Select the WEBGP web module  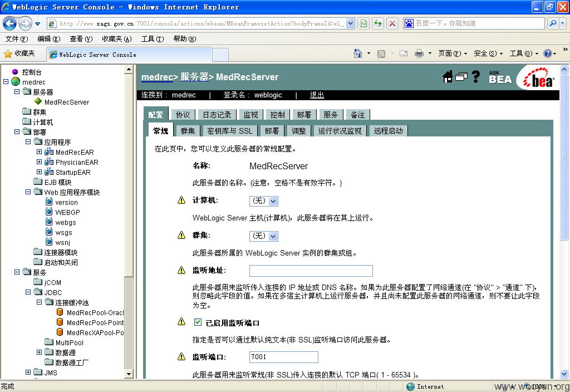67,212
